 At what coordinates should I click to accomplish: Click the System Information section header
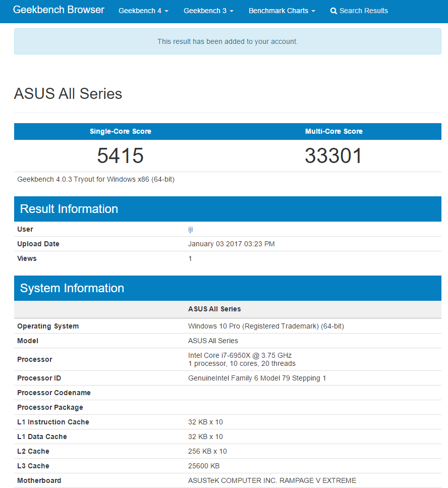(228, 288)
